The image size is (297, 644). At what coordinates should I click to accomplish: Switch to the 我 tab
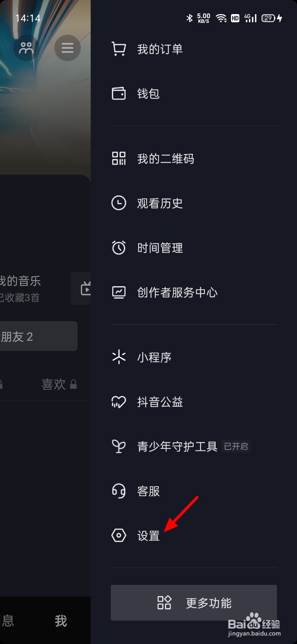pos(61,621)
